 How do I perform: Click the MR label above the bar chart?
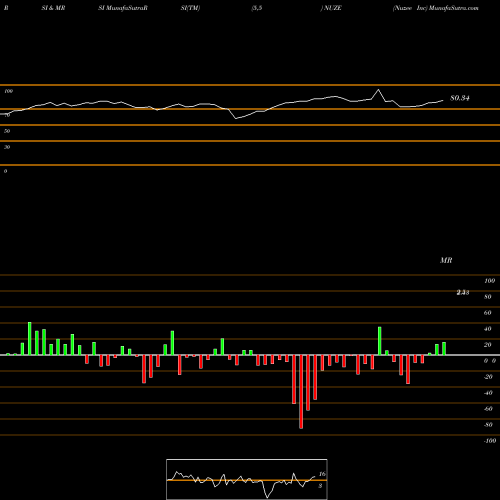446,260
